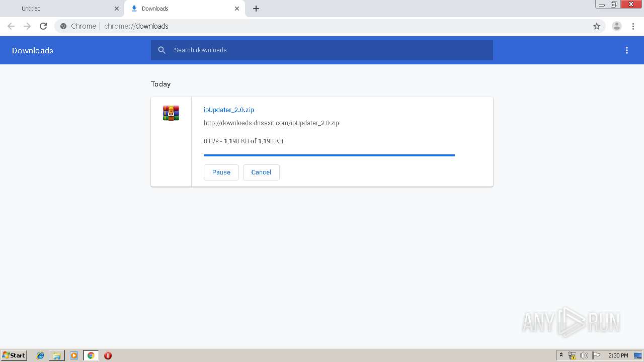Switch to the Untitled tab
Viewport: 644px width, 362px height.
pos(62,9)
